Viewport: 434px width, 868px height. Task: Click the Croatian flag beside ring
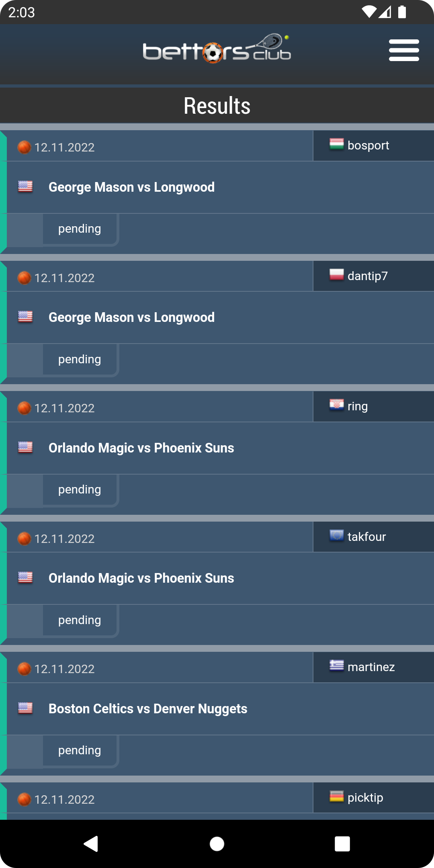click(336, 405)
